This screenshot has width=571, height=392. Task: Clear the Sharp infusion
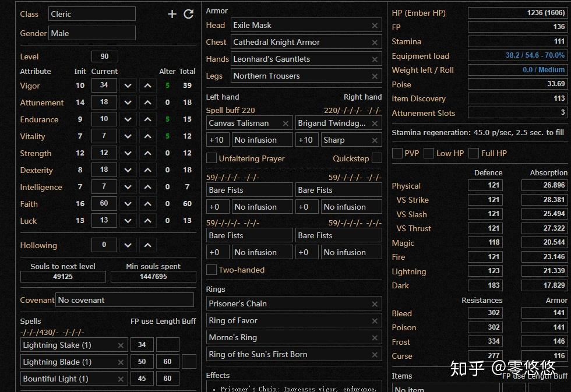pos(374,140)
